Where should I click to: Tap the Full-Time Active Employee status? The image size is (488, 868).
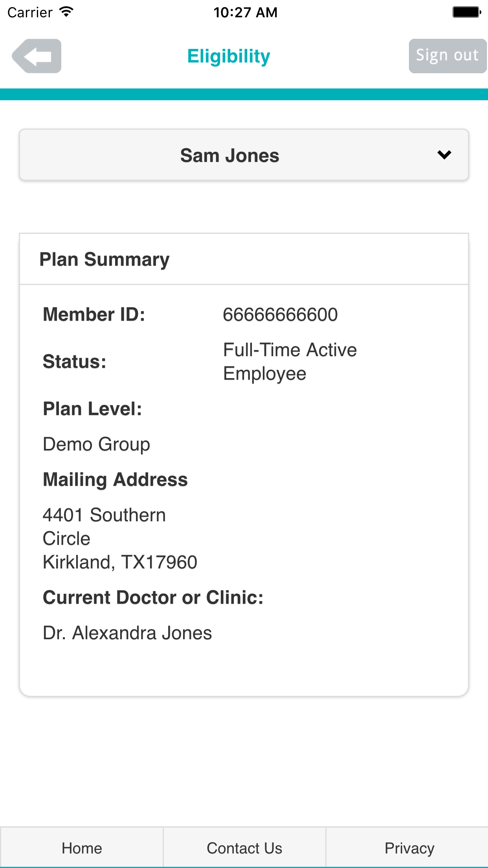290,361
